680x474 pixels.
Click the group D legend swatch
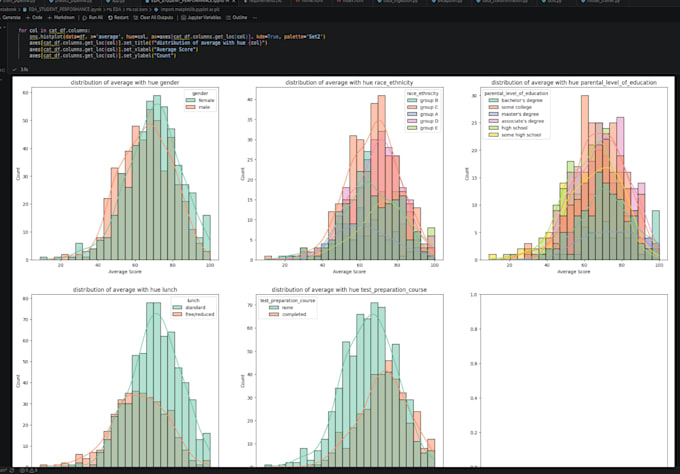[x=412, y=121]
